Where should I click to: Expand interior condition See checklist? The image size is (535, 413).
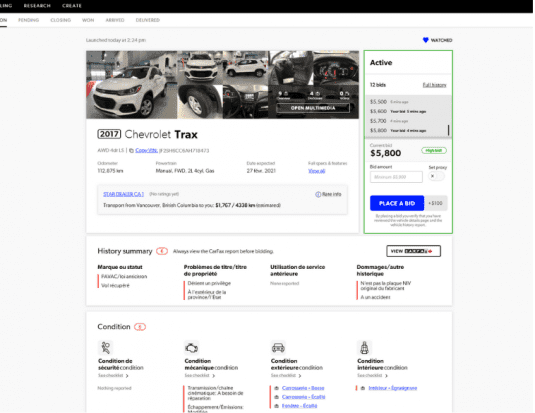373,375
